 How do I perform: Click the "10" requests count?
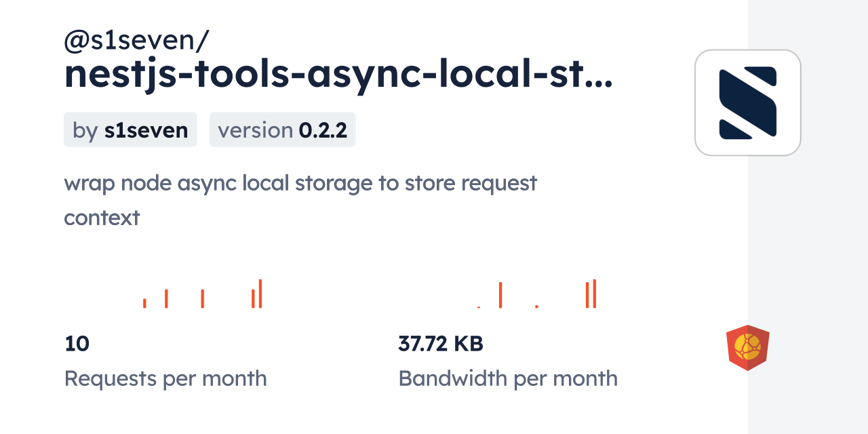pos(77,344)
